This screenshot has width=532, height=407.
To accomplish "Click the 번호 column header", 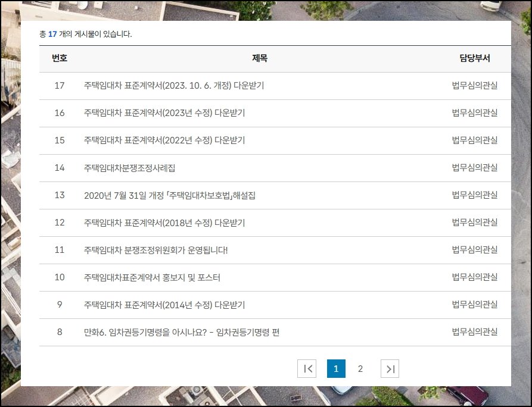I will coord(60,58).
